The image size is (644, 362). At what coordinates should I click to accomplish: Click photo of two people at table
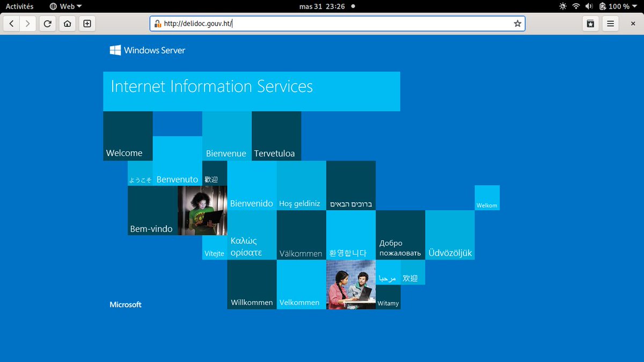click(351, 285)
